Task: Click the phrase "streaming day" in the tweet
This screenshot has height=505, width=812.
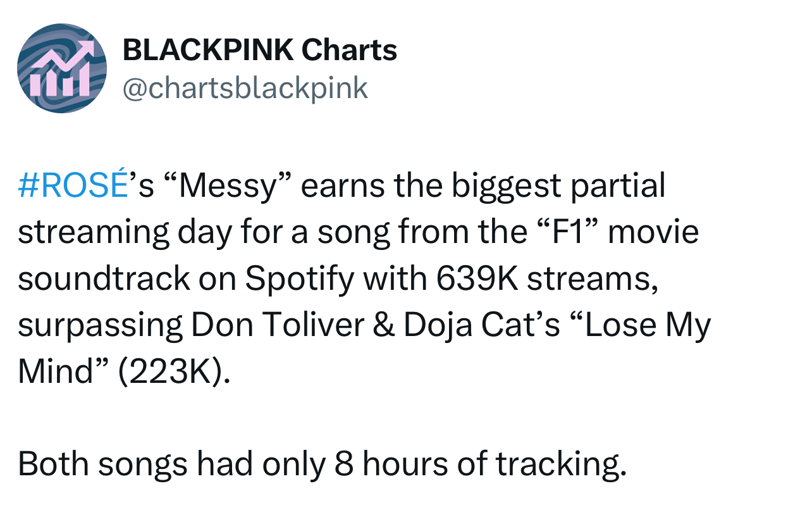Action: 124,234
